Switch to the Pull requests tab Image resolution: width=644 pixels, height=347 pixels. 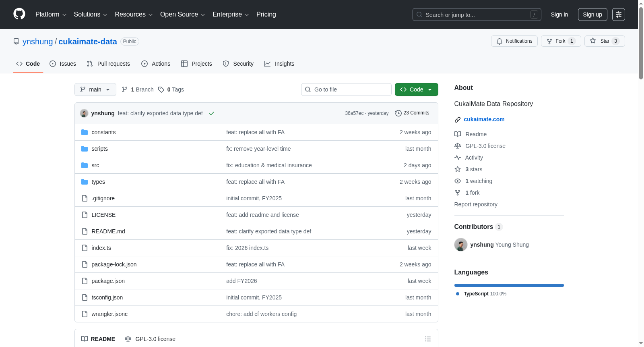(x=108, y=64)
